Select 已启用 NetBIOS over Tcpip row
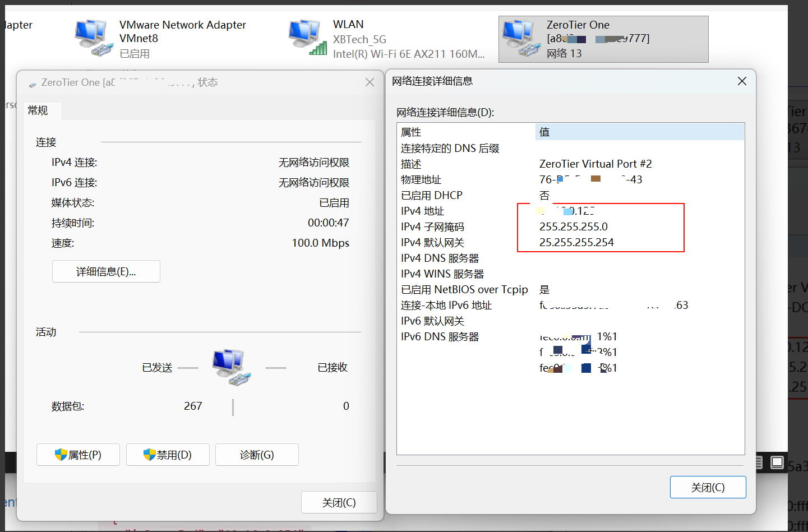 tap(571, 289)
